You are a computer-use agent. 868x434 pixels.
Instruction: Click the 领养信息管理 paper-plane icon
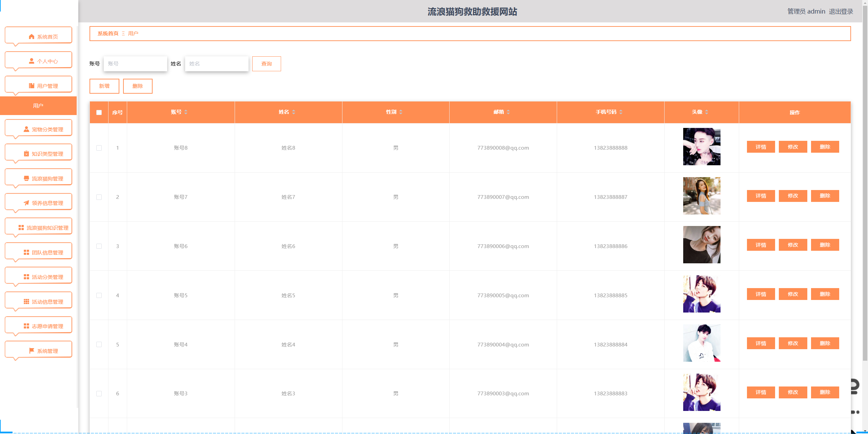[x=26, y=203]
